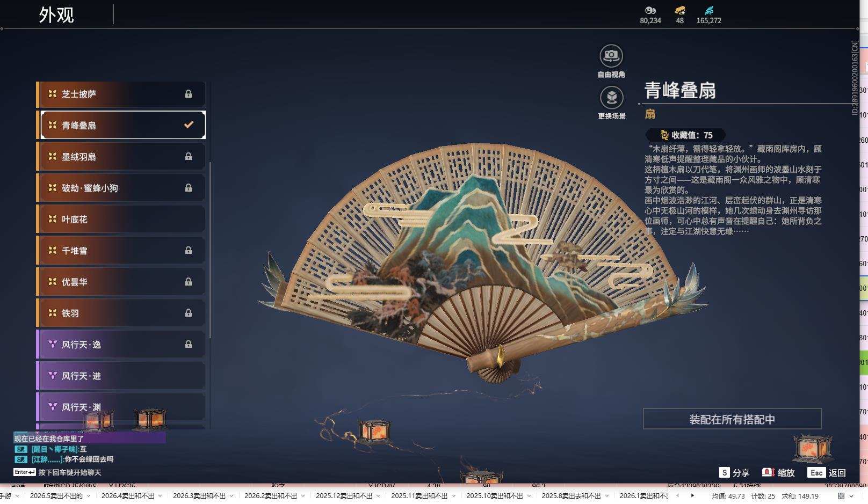
Task: Open dropdown arrow on 2025.12卖出和不出 tab
Action: tap(379, 495)
